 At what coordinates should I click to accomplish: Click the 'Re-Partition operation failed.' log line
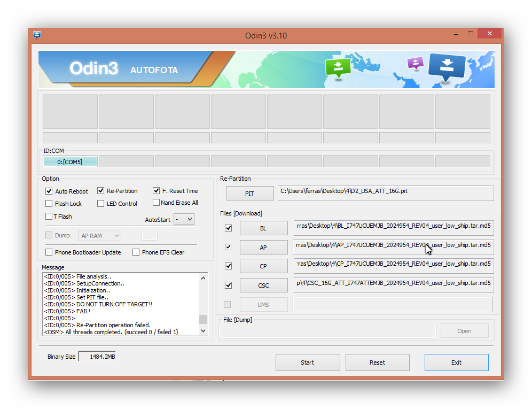pyautogui.click(x=97, y=325)
